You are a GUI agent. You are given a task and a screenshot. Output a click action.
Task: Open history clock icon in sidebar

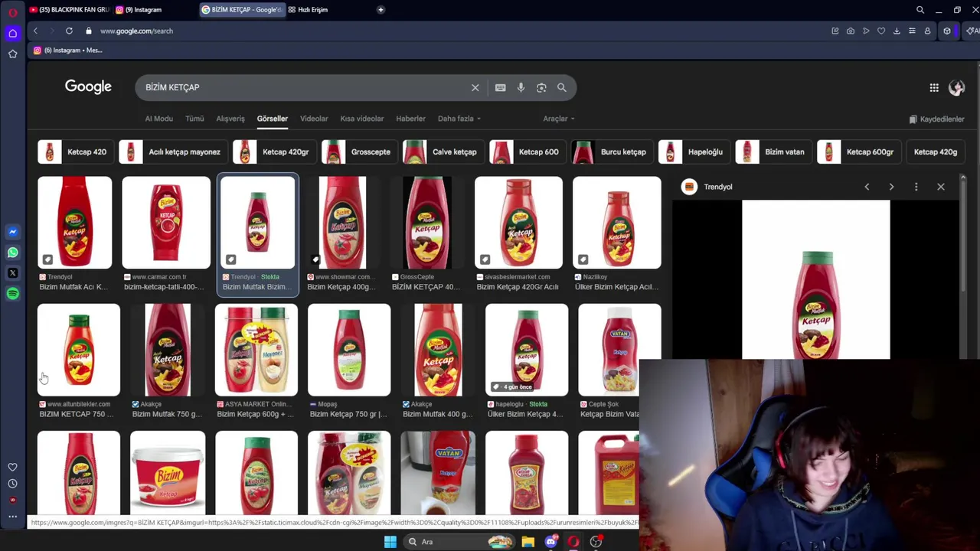click(12, 484)
